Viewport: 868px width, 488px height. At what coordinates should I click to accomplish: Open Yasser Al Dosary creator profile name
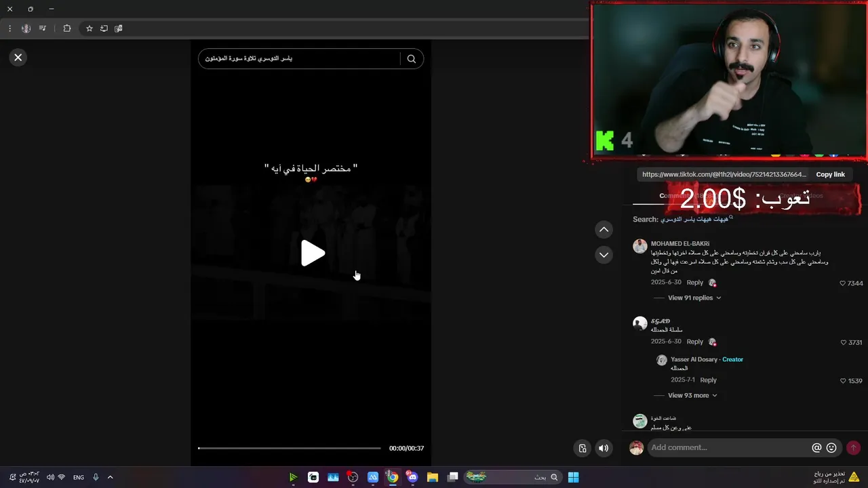[x=694, y=359]
